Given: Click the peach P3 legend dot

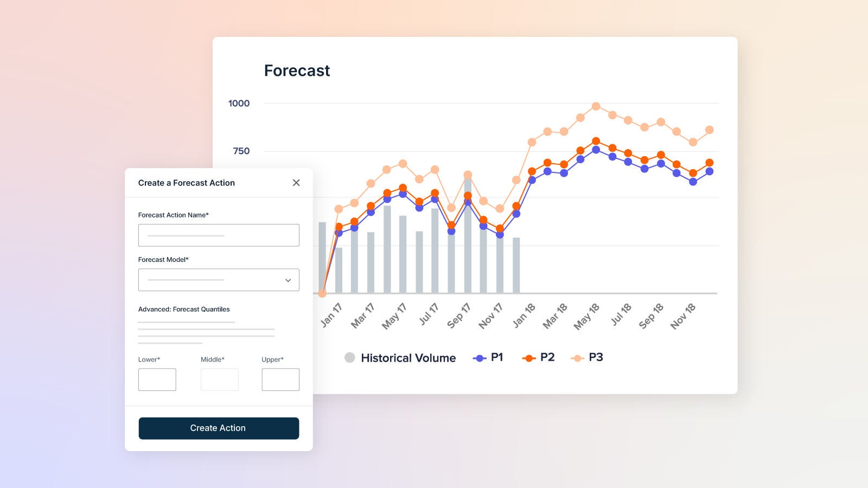Looking at the screenshot, I should coord(577,357).
